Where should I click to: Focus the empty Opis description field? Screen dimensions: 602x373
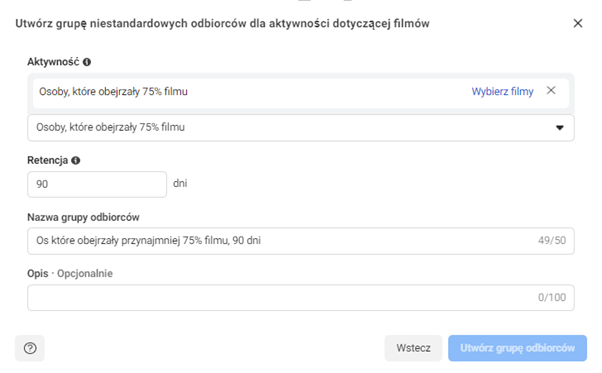301,297
